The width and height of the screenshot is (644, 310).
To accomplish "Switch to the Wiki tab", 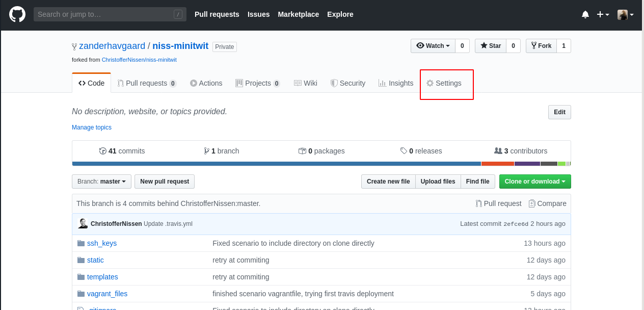I will pyautogui.click(x=306, y=83).
